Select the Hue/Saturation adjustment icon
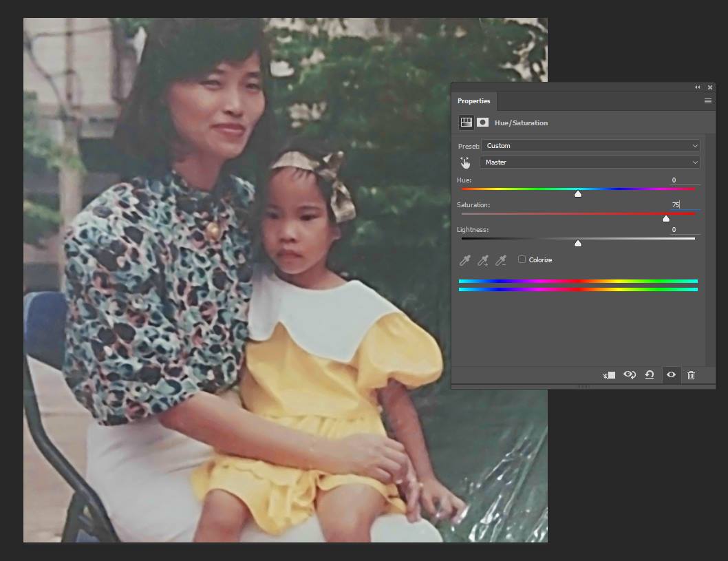Viewport: 728px width, 561px height. coord(467,123)
